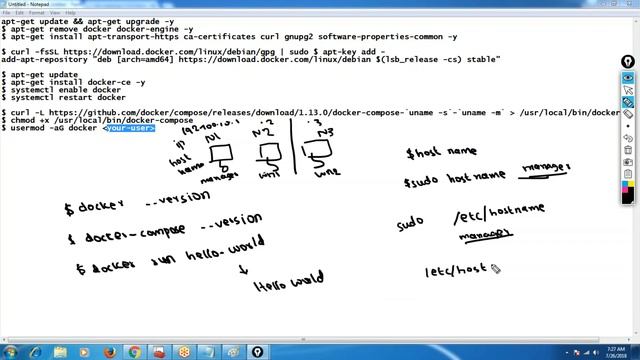This screenshot has width=640, height=360.
Task: Click the 'chmod +x /usr/local/bin/docker-compose' line
Action: point(97,120)
